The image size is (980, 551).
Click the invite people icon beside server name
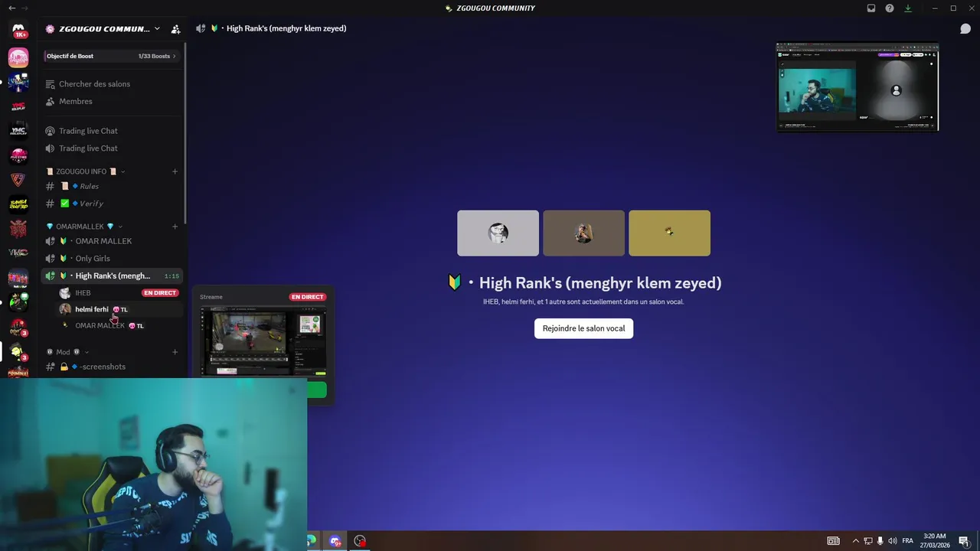pos(175,29)
